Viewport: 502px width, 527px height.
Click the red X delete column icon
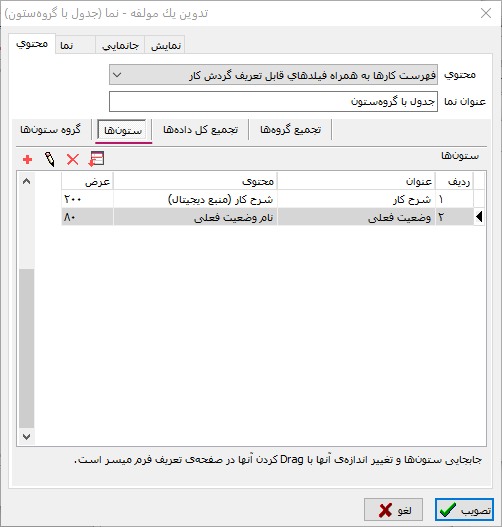click(73, 159)
